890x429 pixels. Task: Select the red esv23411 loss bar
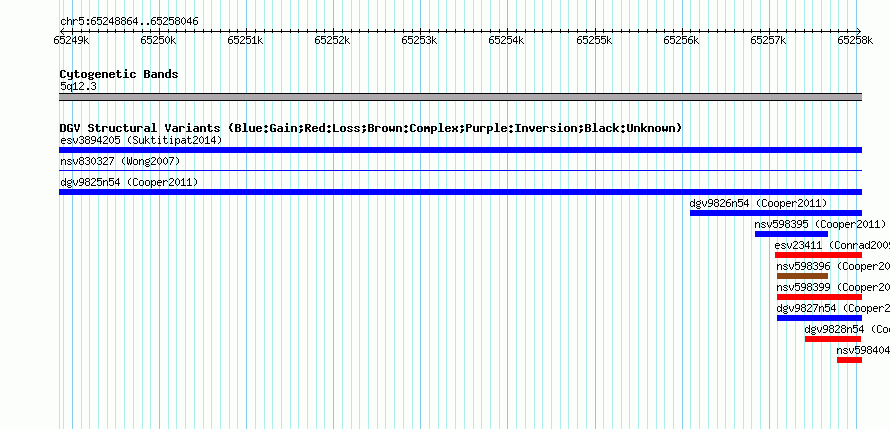click(x=818, y=255)
